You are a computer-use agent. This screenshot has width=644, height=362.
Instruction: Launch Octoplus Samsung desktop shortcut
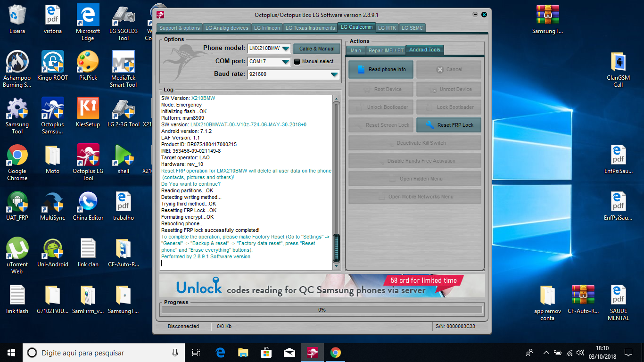point(53,116)
